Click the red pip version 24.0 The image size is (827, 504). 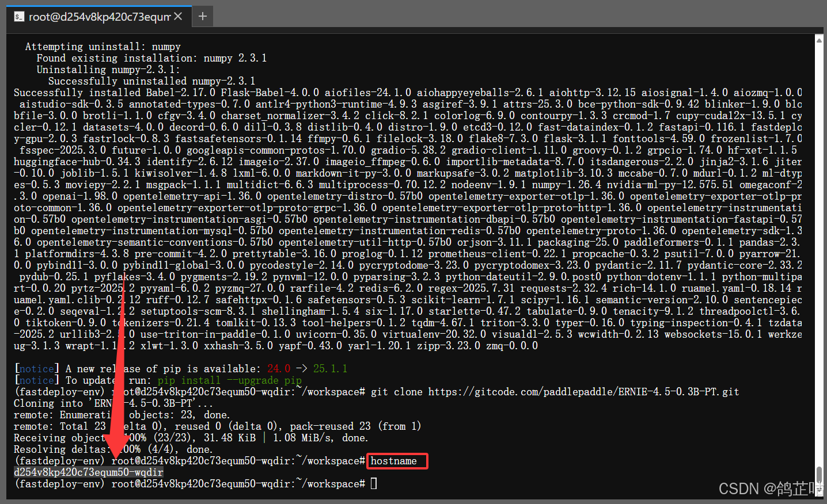point(279,369)
